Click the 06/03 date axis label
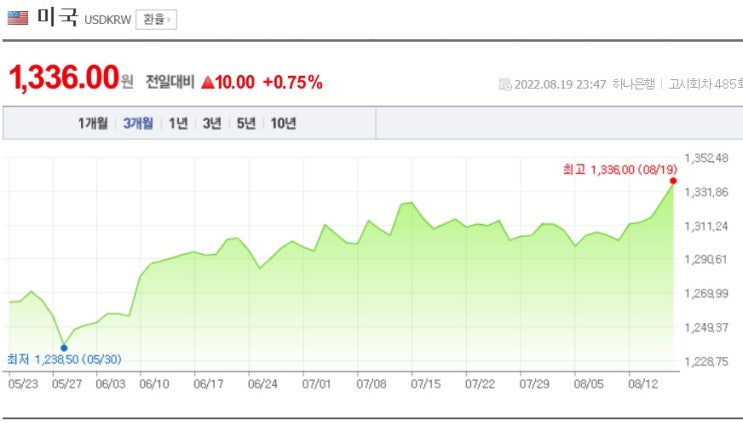 click(x=110, y=384)
